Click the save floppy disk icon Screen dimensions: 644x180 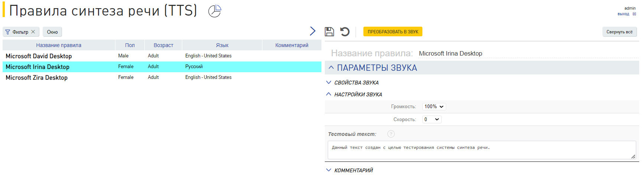point(329,32)
